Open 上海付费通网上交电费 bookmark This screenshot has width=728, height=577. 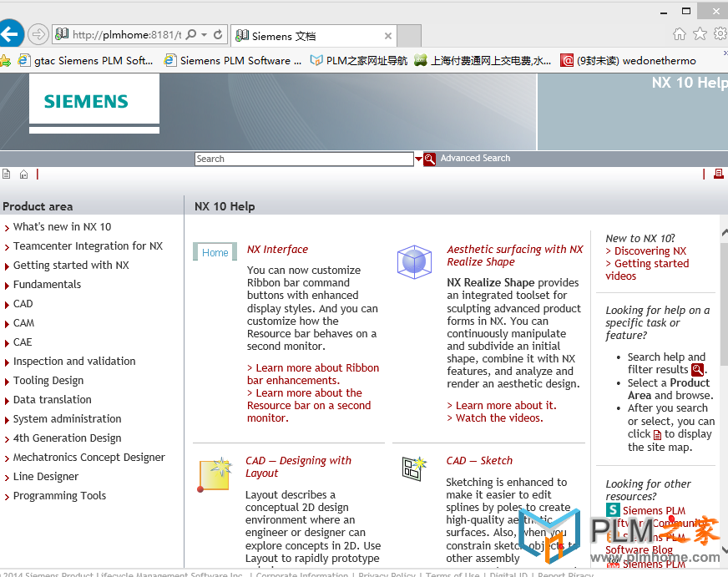(483, 60)
